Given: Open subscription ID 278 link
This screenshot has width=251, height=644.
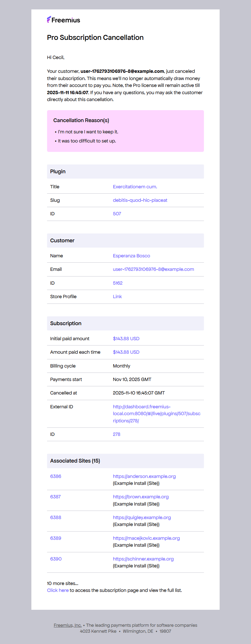Looking at the screenshot, I should (x=117, y=434).
